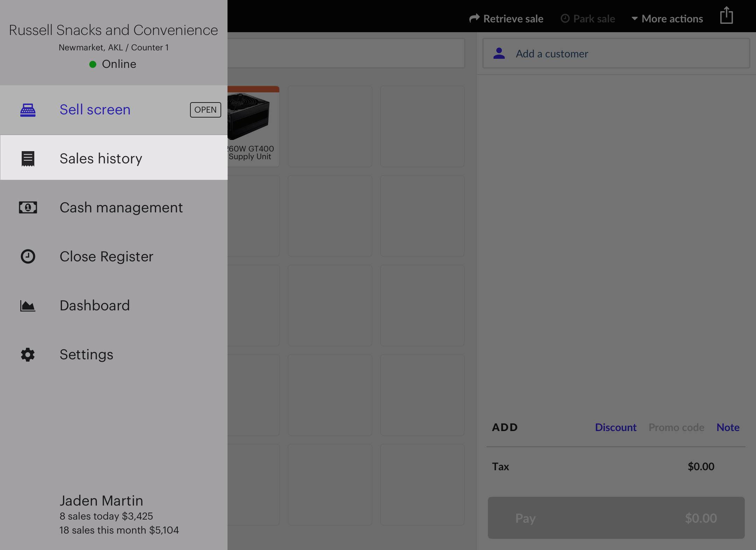The height and width of the screenshot is (550, 756).
Task: Click Retrieve sale in top bar
Action: coord(506,19)
